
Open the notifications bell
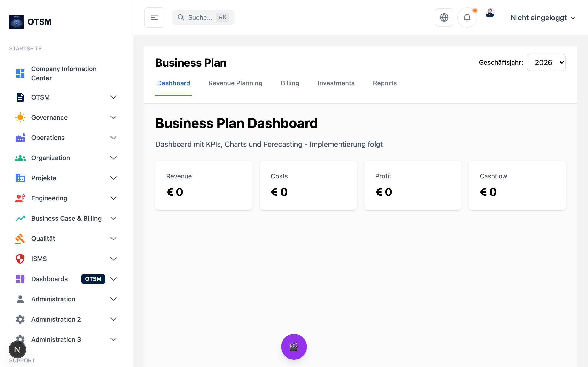[467, 17]
